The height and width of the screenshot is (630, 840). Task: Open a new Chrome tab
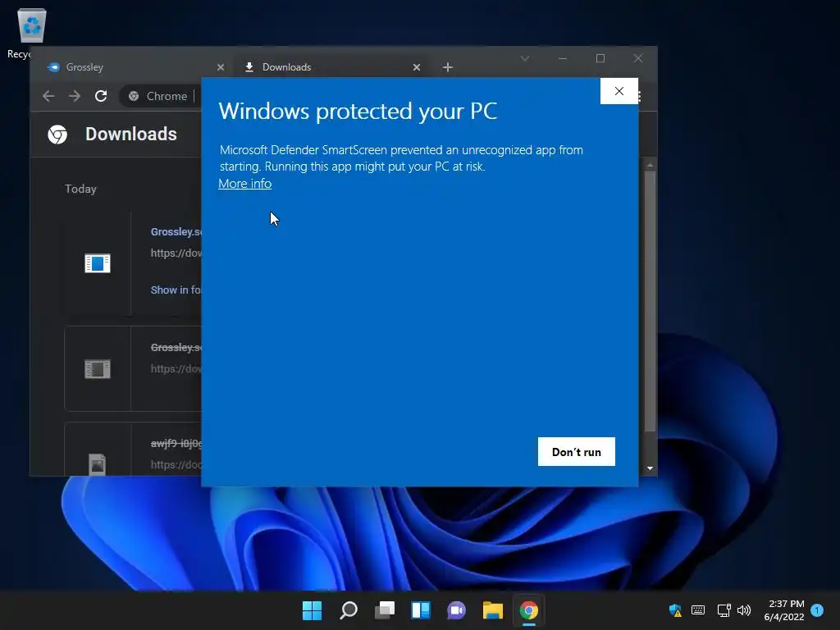coord(448,67)
